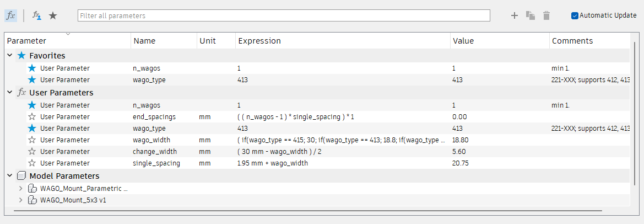This screenshot has height=224, width=644.
Task: Click the user-specific parameters filter icon
Action: [37, 15]
